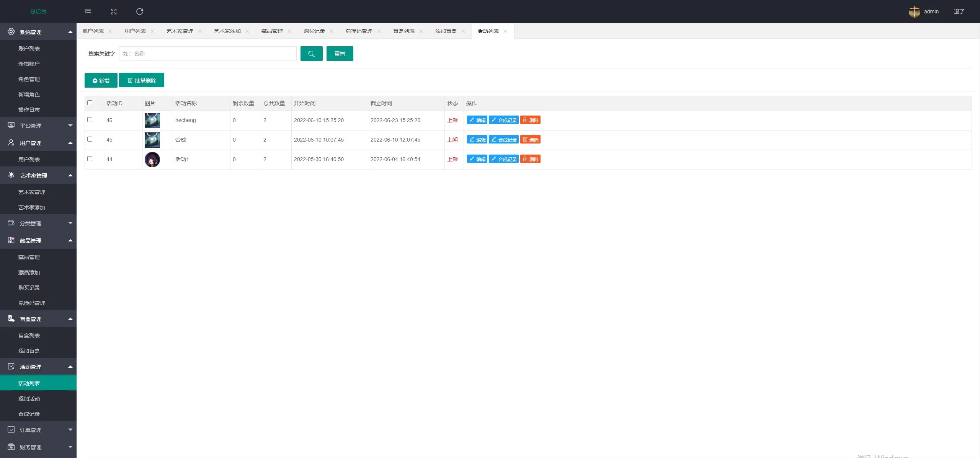Click the 批量删除 button

point(142,80)
